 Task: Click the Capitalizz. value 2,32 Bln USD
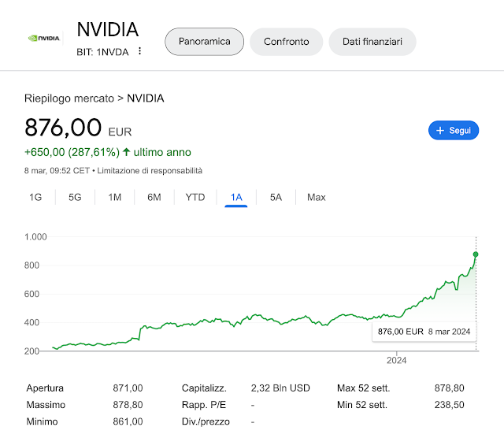click(x=280, y=388)
